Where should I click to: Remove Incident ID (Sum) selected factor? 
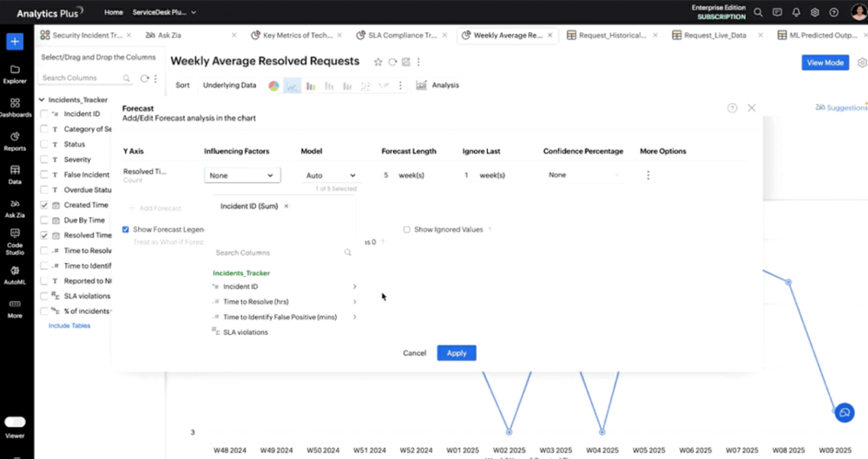286,206
